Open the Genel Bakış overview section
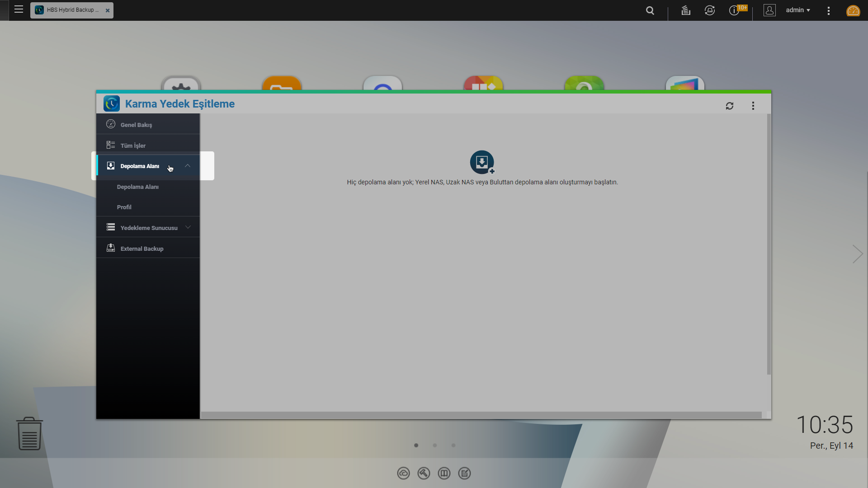 (x=136, y=125)
